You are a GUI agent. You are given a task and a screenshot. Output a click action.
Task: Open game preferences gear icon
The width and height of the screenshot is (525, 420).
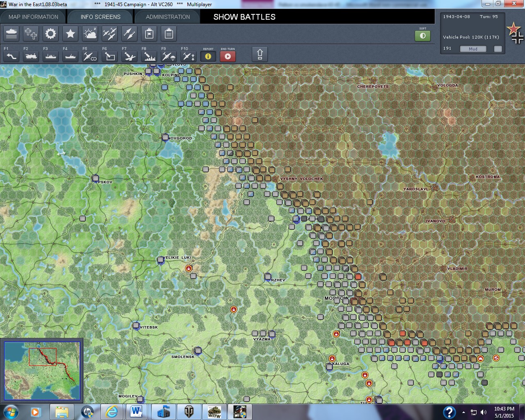point(50,34)
